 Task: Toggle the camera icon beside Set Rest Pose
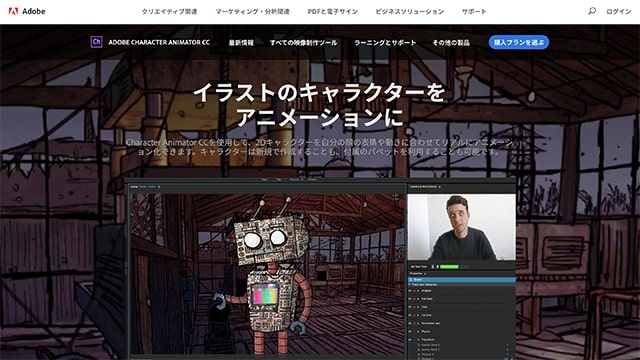[433, 267]
